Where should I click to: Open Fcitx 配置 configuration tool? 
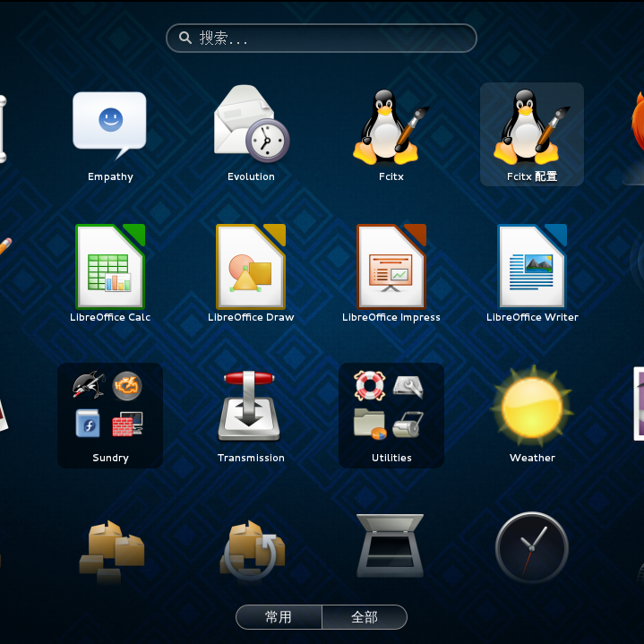[x=531, y=134]
